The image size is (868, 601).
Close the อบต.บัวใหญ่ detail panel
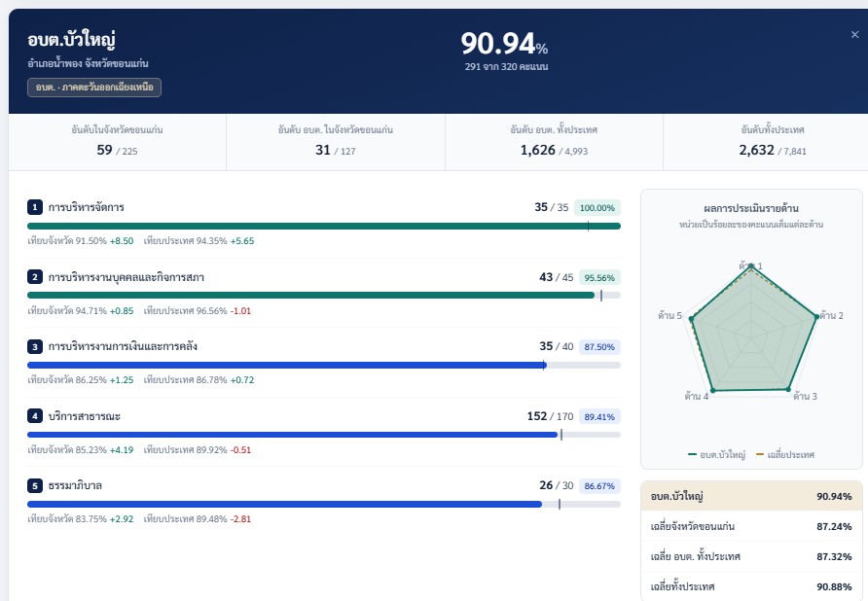[854, 34]
